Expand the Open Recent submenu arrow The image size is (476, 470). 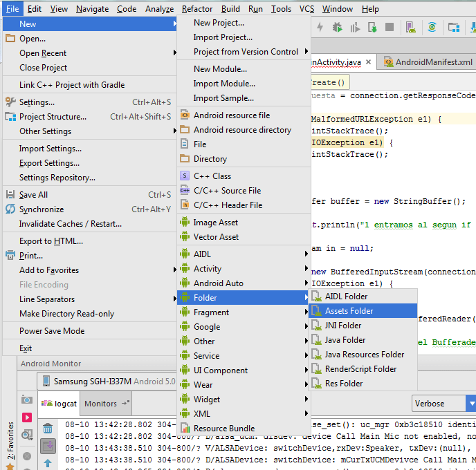(x=174, y=53)
